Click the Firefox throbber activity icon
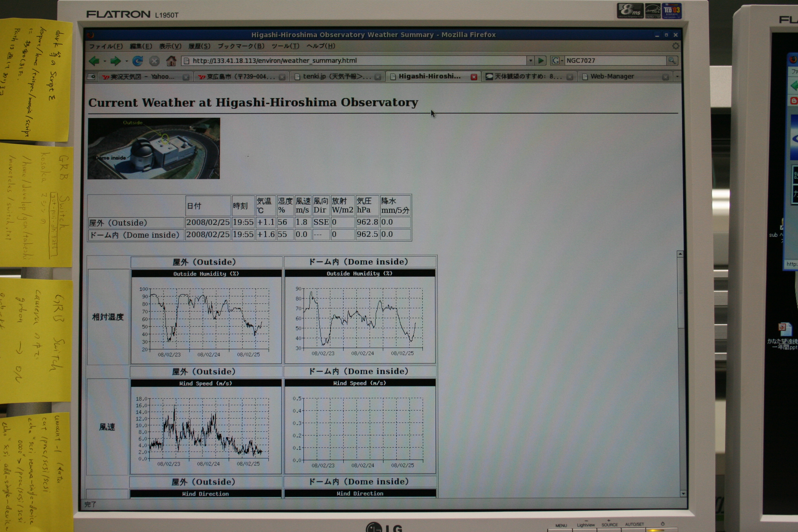798x532 pixels. tap(676, 46)
